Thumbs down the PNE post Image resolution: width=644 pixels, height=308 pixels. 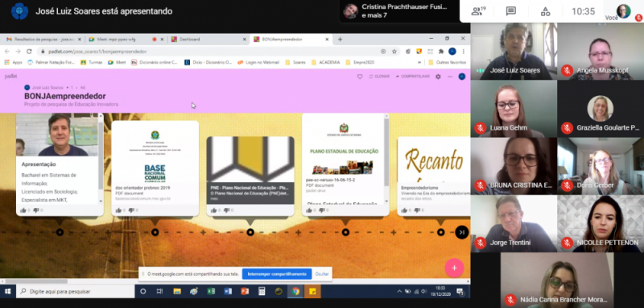227,210
